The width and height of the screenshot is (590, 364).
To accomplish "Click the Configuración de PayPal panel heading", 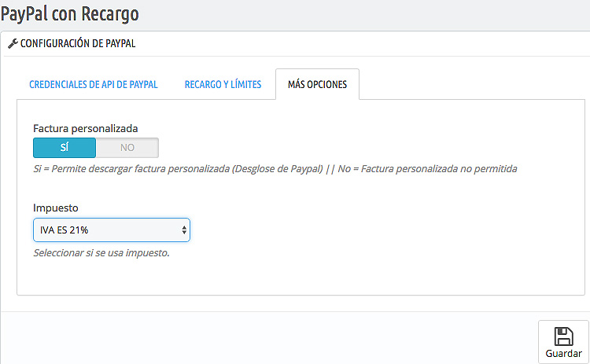I will 78,43.
